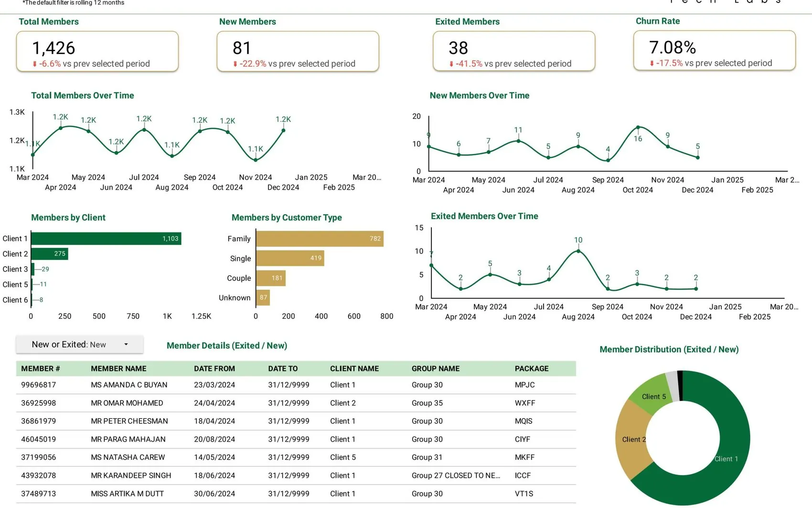Select the peak point 10 in Exited Members Over Time
The width and height of the screenshot is (812, 508).
pyautogui.click(x=578, y=251)
